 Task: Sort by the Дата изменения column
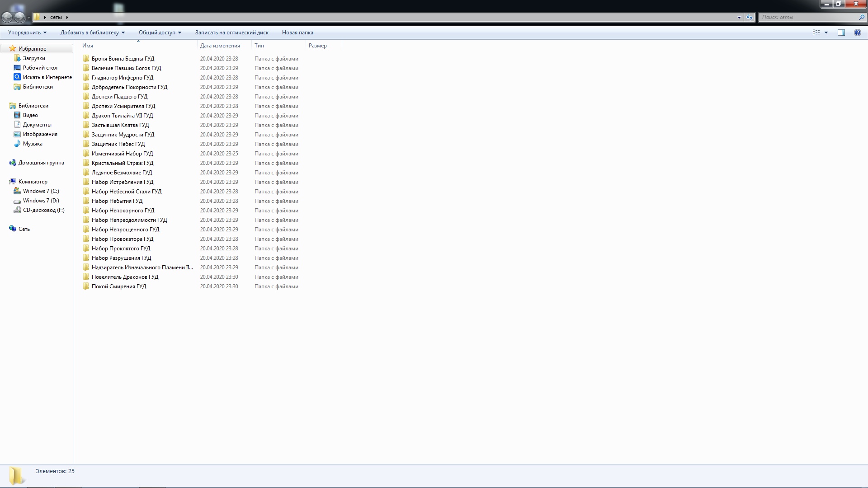220,46
